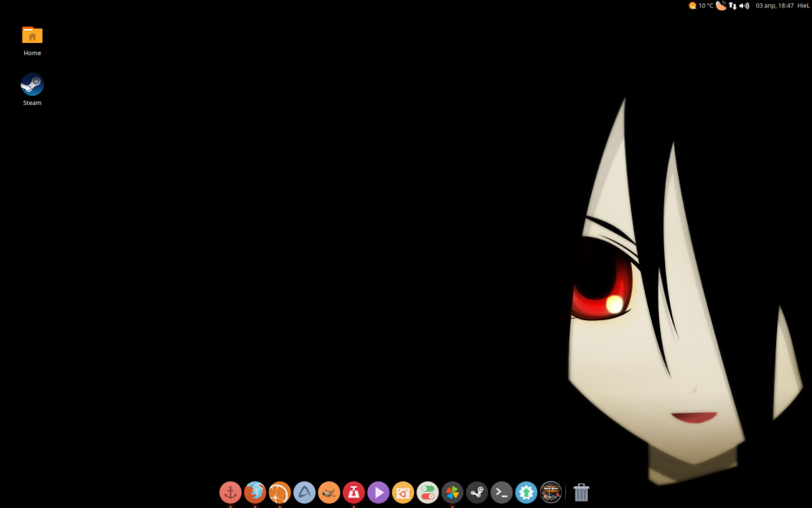Launch the colorful pinwheel dock icon

(452, 493)
